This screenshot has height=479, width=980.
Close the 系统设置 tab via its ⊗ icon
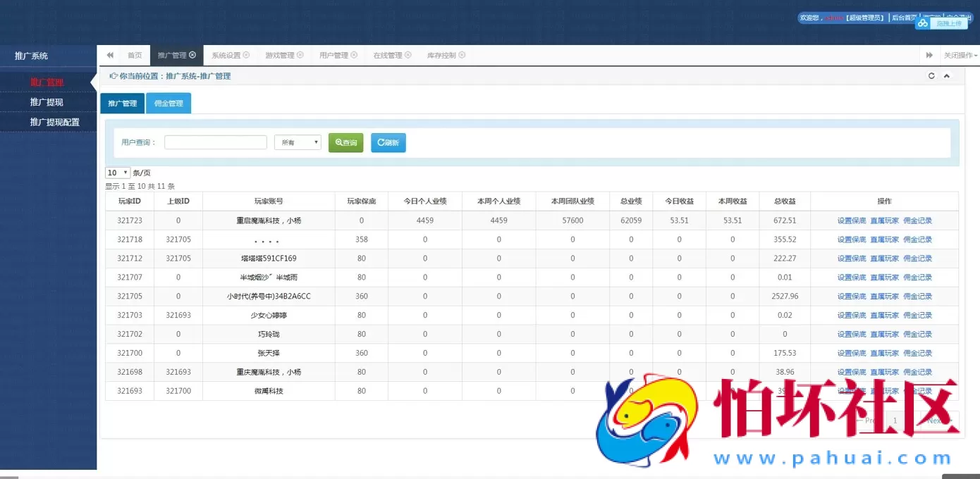(x=245, y=54)
